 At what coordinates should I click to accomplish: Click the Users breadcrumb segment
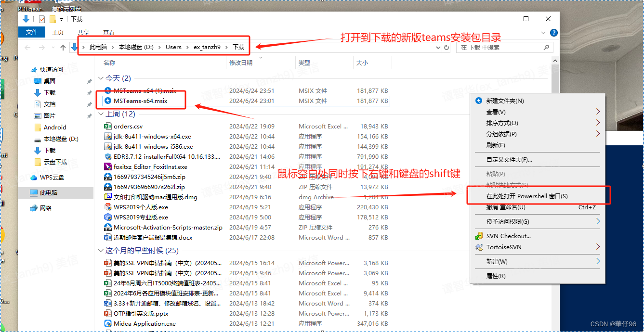point(173,47)
